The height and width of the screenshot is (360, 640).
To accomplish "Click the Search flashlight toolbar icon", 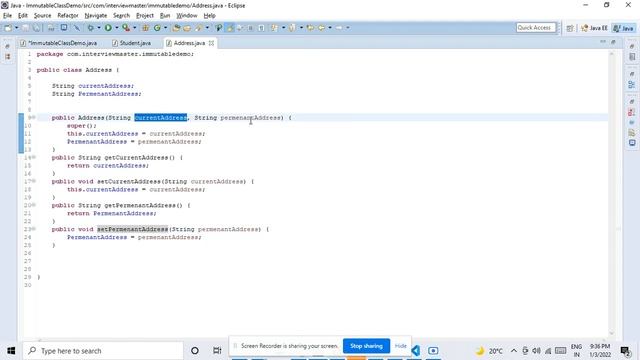I will tap(199, 28).
